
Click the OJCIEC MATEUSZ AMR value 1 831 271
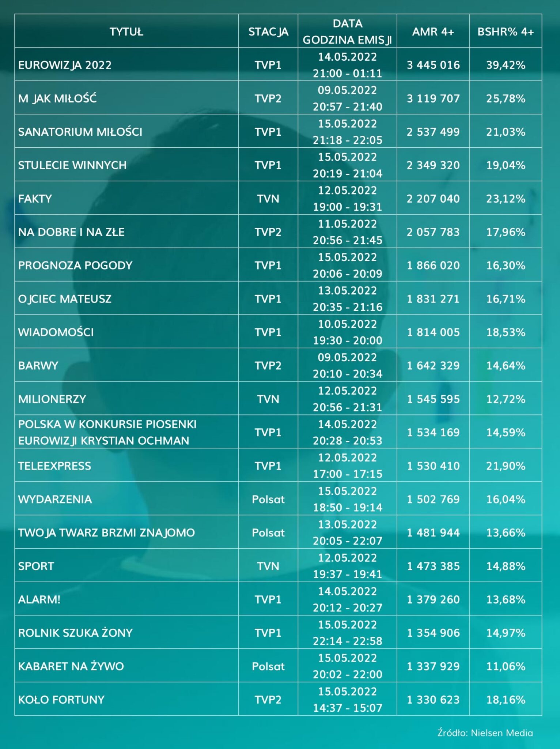point(433,299)
